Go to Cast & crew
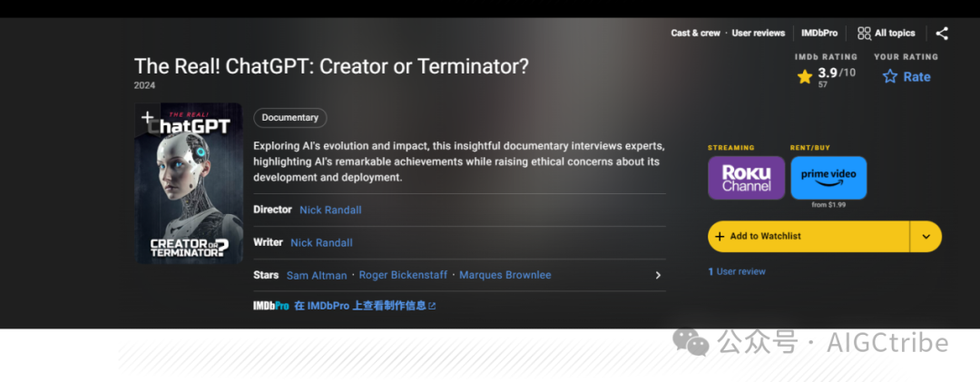The width and height of the screenshot is (980, 382). 696,34
